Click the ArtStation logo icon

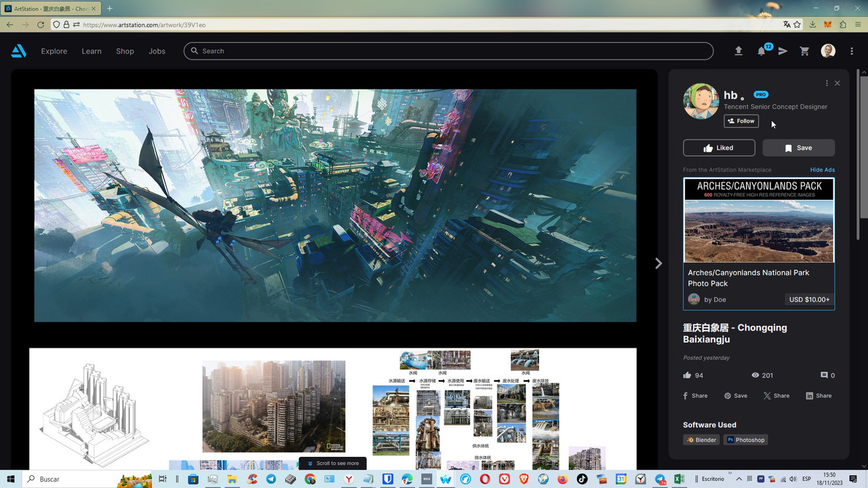pos(18,51)
